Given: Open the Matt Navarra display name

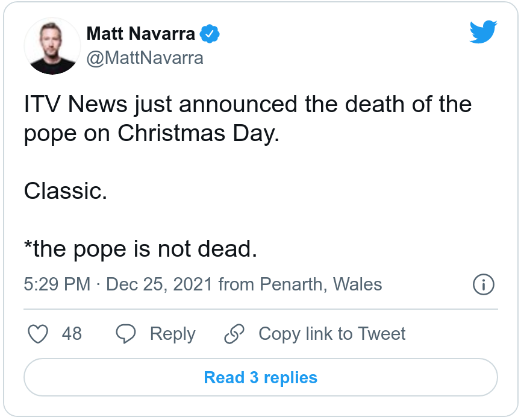Looking at the screenshot, I should coord(141,34).
